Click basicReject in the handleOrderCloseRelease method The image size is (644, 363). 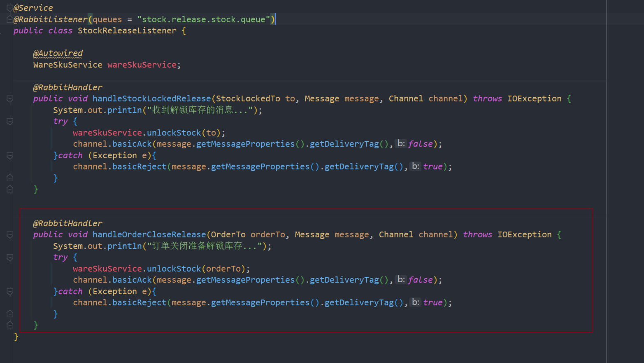coord(139,302)
